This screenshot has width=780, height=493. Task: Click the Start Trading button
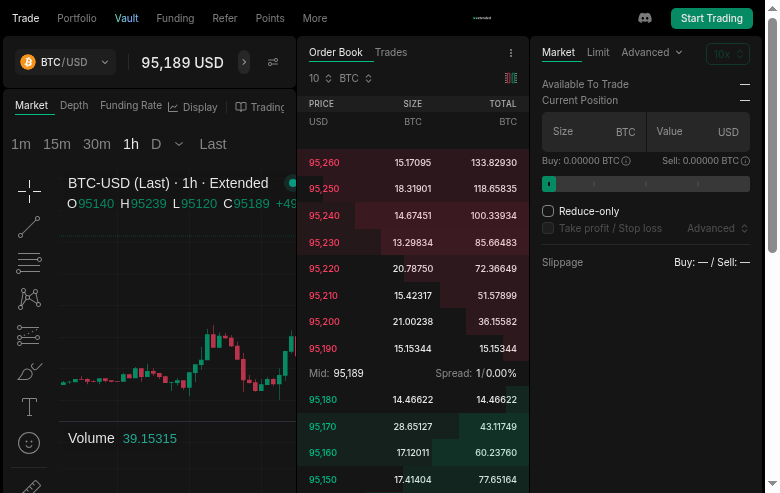pos(711,18)
